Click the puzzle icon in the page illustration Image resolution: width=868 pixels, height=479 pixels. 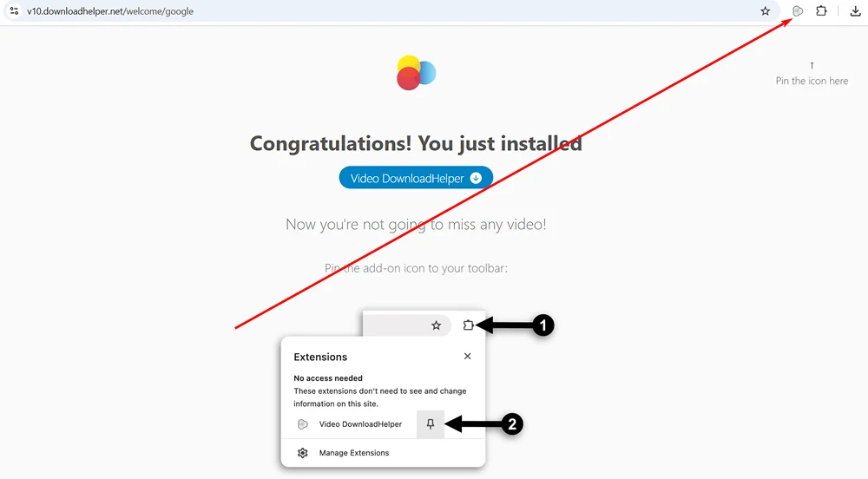(469, 325)
